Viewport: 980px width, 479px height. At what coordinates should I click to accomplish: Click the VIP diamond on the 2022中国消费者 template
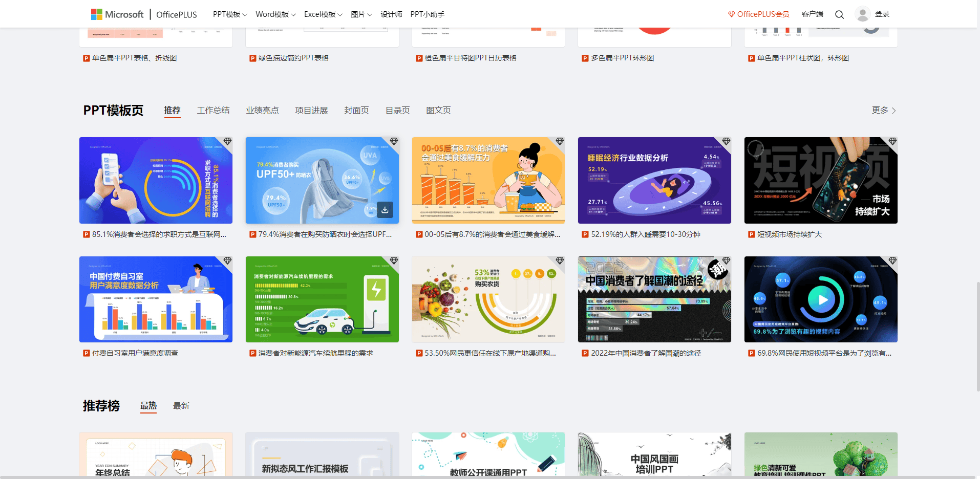726,260
